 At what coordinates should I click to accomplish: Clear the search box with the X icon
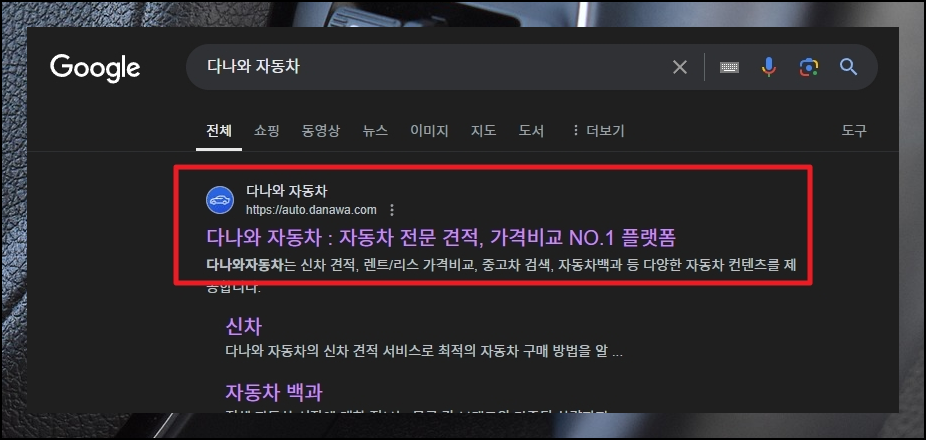pyautogui.click(x=680, y=67)
